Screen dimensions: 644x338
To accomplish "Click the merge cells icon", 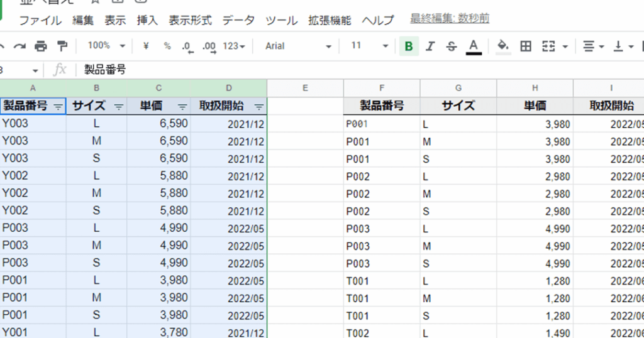I will (x=549, y=46).
